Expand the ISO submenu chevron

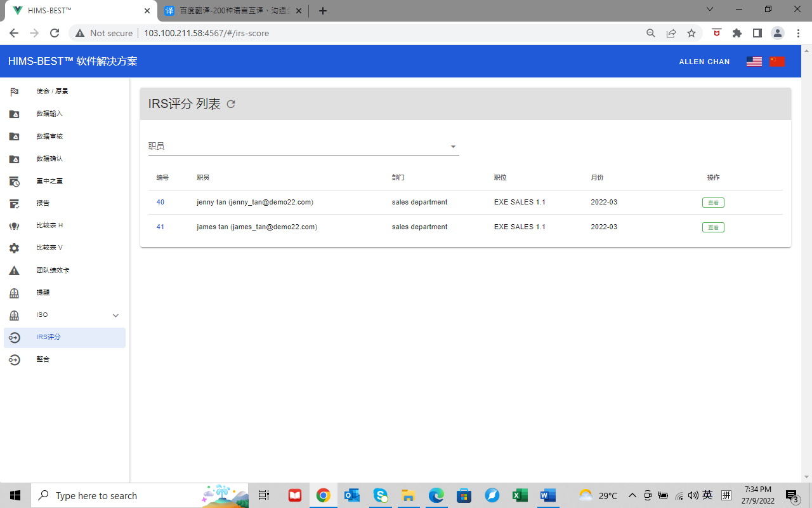point(115,316)
